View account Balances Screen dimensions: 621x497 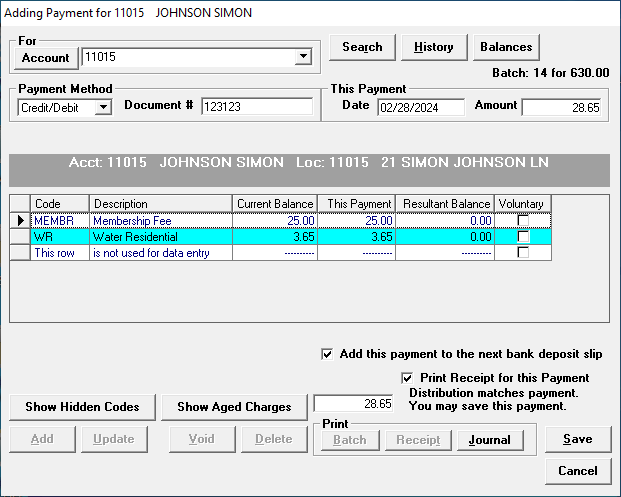[x=506, y=47]
